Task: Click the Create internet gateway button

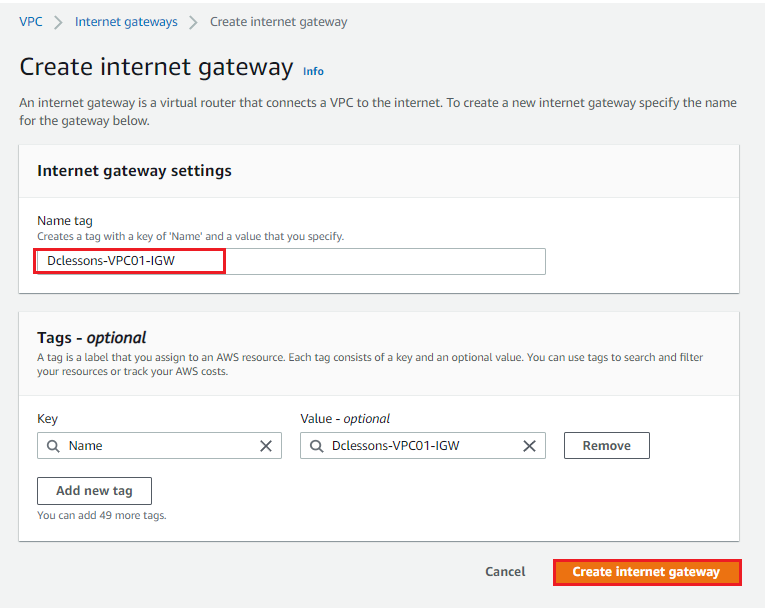Action: 647,572
